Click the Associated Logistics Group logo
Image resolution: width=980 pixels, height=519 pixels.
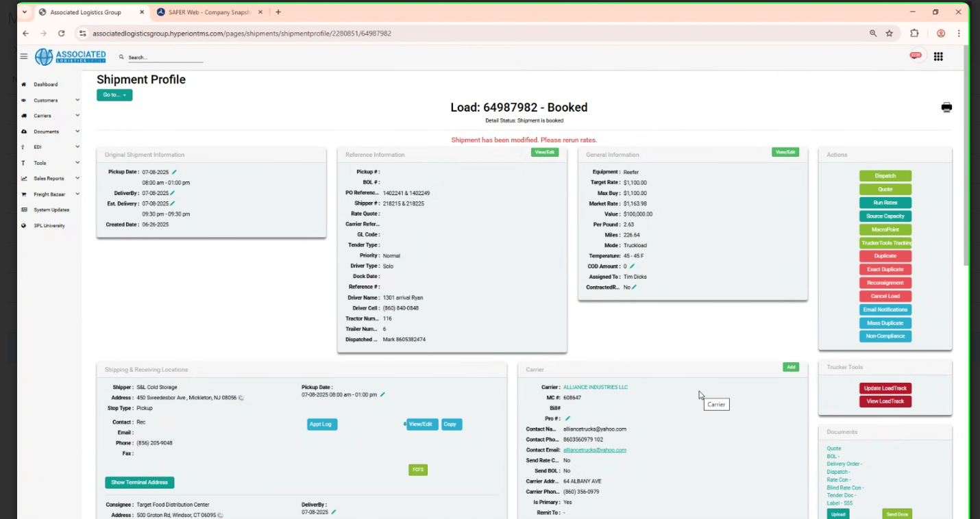[71, 57]
